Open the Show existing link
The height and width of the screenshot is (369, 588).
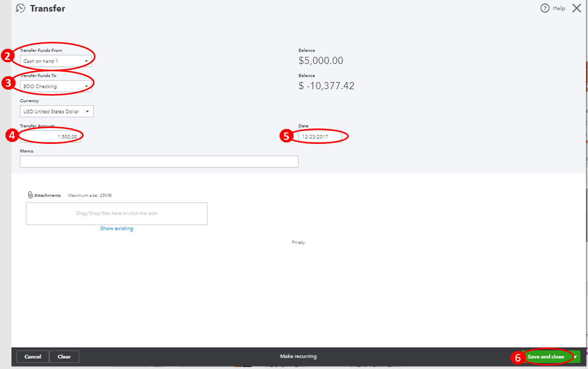(116, 228)
